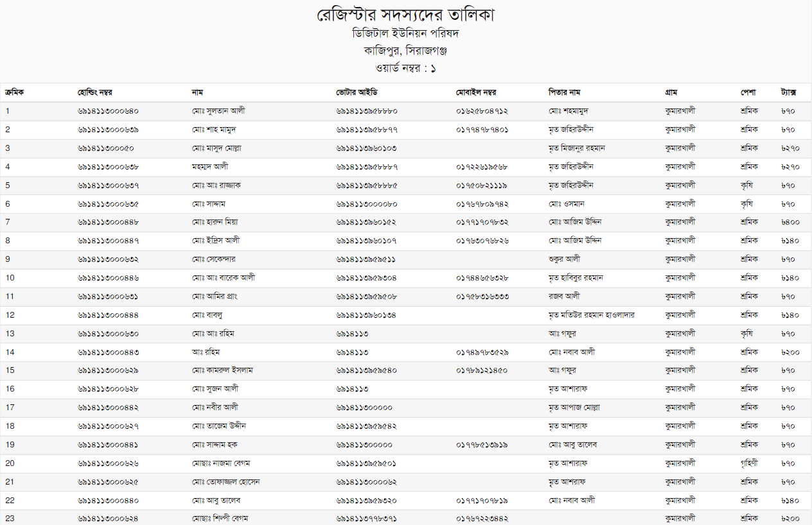Click the name 'মোঃ হারুন মিয়া'
The image size is (812, 525).
tap(215, 222)
